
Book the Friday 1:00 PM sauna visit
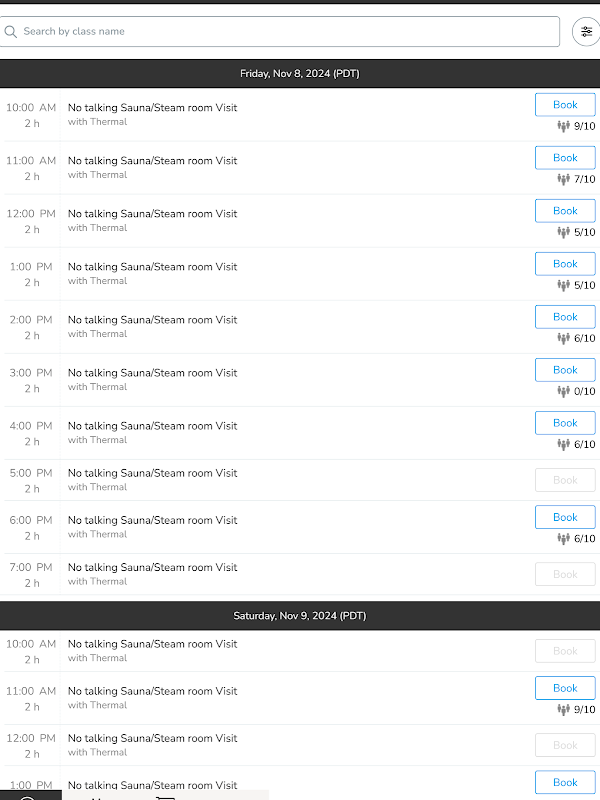point(565,264)
